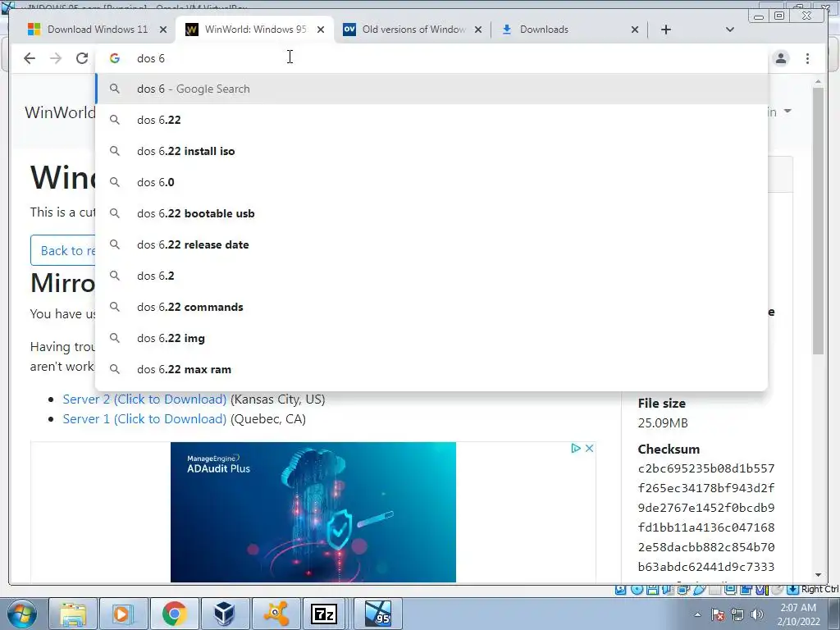Click the VirtualBox display status icon
This screenshot has height=630, width=840.
[730, 589]
